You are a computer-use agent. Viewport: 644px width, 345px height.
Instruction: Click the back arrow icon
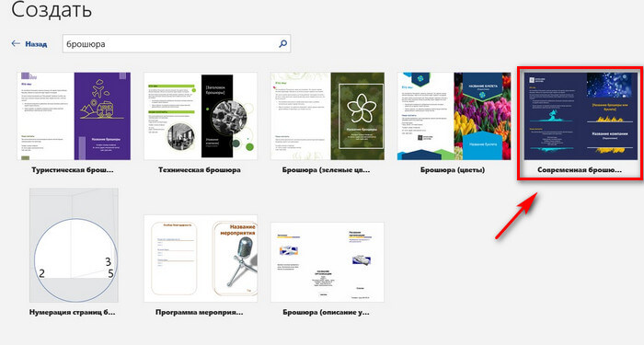point(16,43)
